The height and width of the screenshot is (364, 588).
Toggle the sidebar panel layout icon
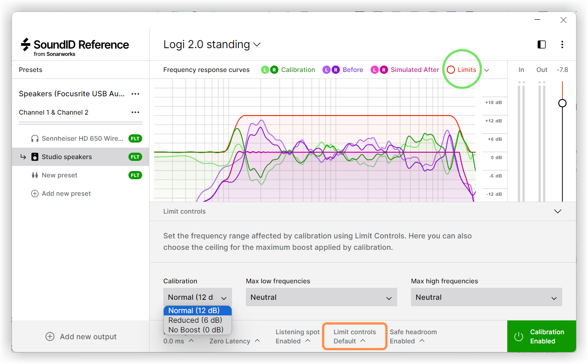(542, 44)
